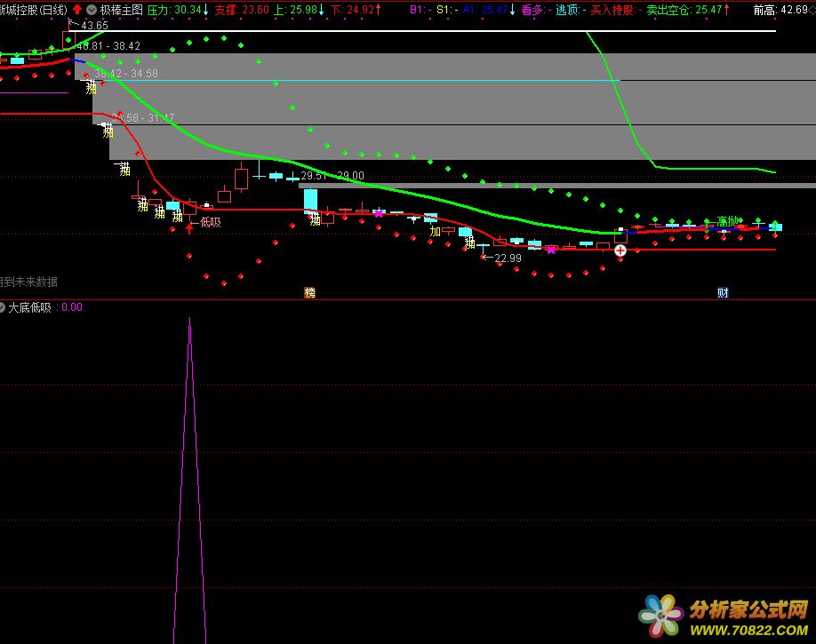Open the dropdown circle before 大底低吸
Image resolution: width=816 pixels, height=644 pixels.
click(x=2, y=307)
